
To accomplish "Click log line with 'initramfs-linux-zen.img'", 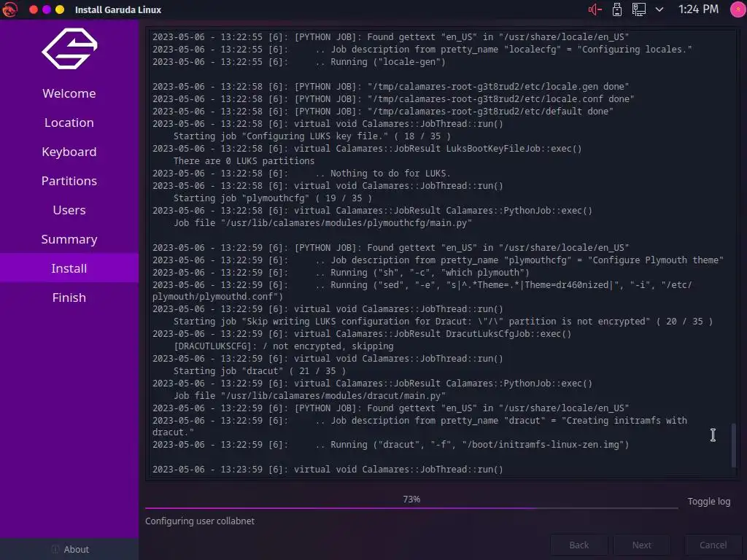I will coord(391,445).
